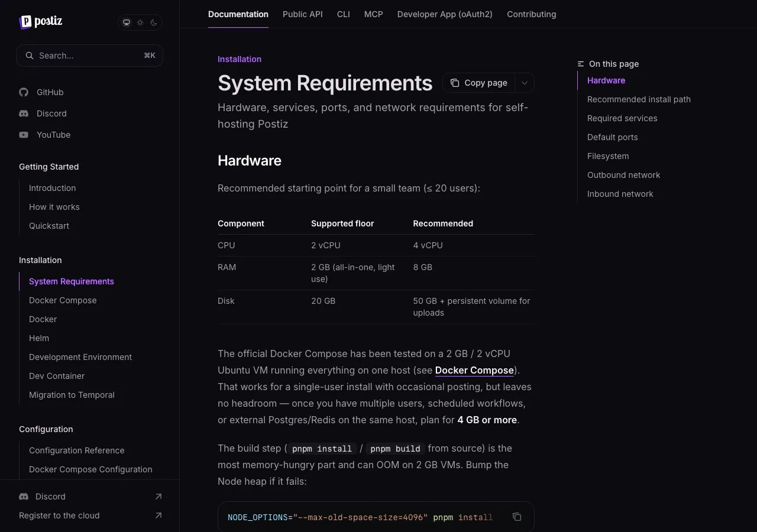This screenshot has height=532, width=757.
Task: Jump to Hardware in page outline
Action: 606,80
